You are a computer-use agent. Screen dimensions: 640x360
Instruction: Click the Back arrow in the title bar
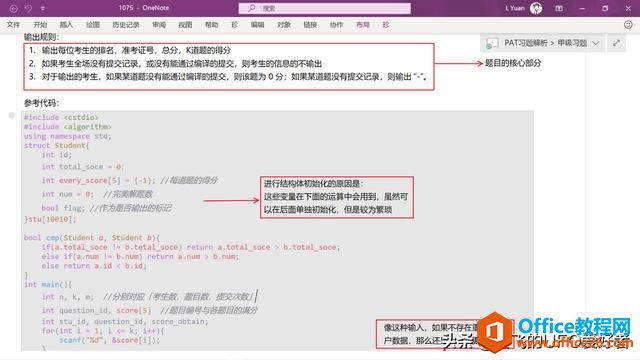(x=13, y=8)
